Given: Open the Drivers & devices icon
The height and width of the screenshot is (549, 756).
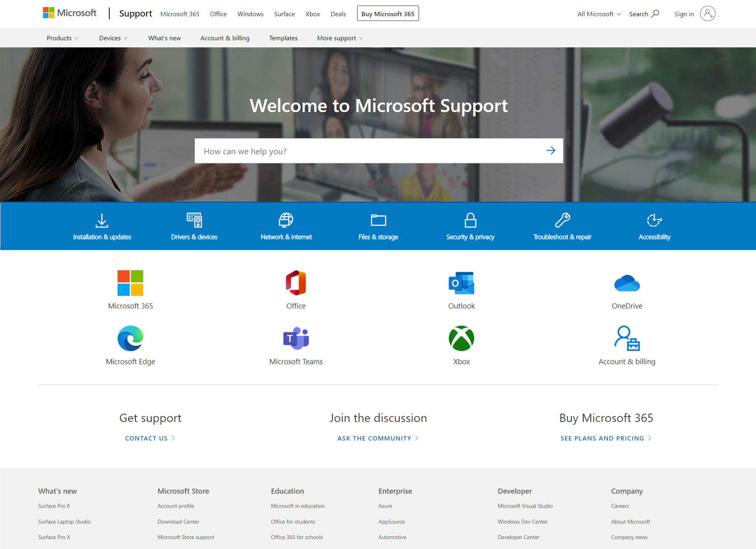Looking at the screenshot, I should 194,220.
